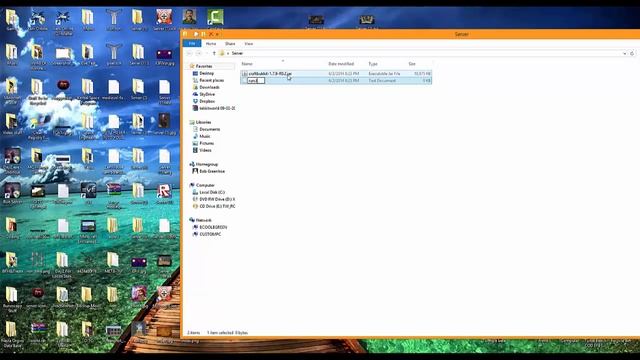Open the ECOOLBGREEN network computer
Viewport: 640px width, 360px height.
point(213,227)
